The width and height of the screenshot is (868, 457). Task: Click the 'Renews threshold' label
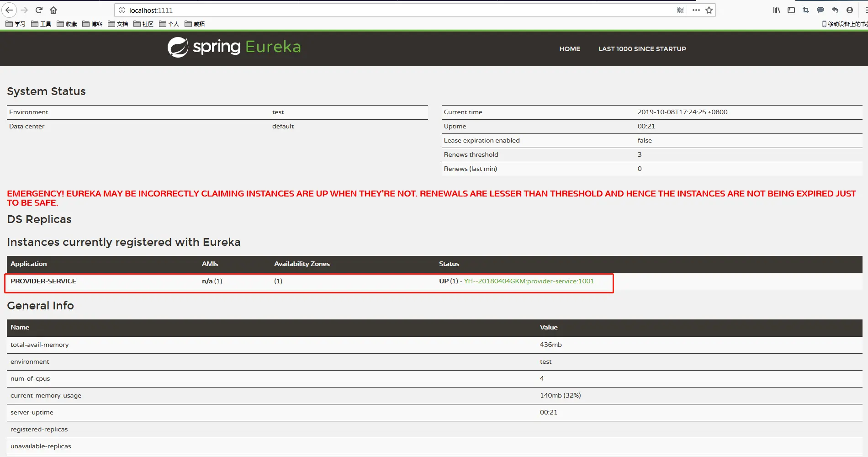click(x=471, y=154)
